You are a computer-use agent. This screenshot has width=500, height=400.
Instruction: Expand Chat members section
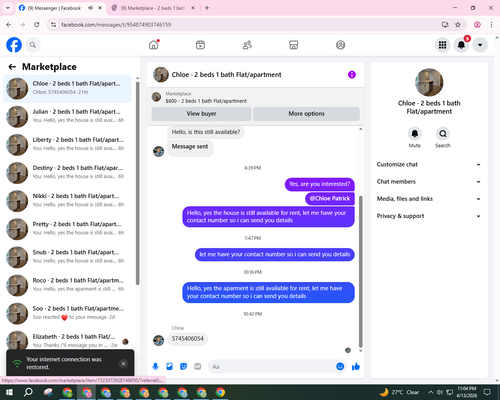click(429, 182)
